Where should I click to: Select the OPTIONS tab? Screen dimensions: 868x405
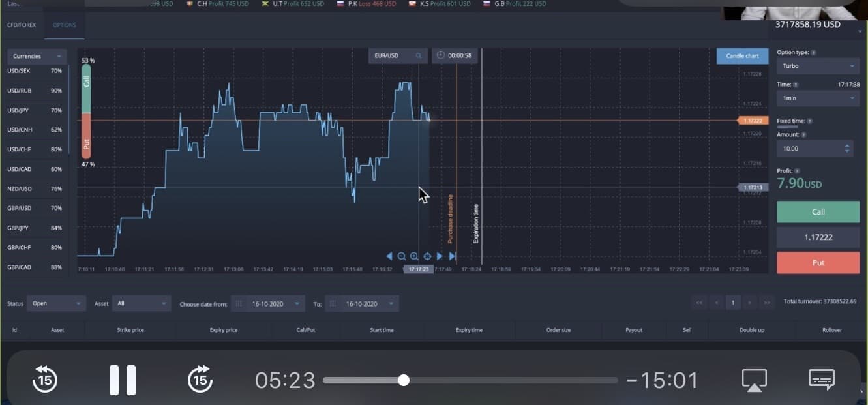coord(65,25)
